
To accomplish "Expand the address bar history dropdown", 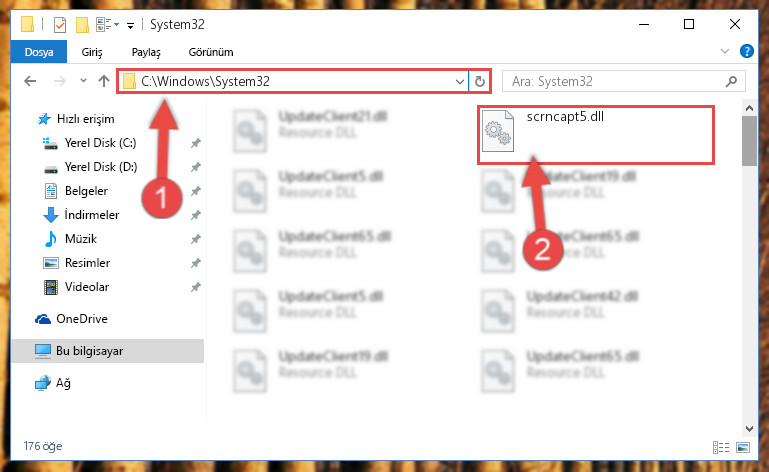I will pos(460,81).
